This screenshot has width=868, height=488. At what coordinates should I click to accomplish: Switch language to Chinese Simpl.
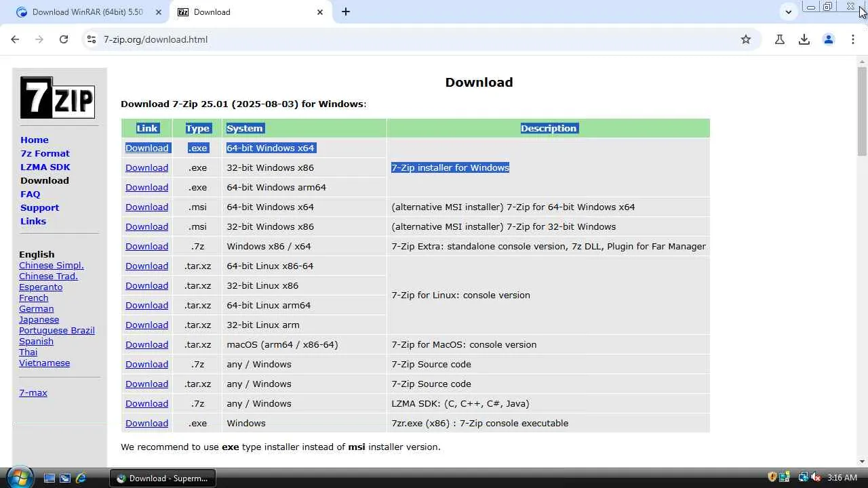(x=52, y=265)
